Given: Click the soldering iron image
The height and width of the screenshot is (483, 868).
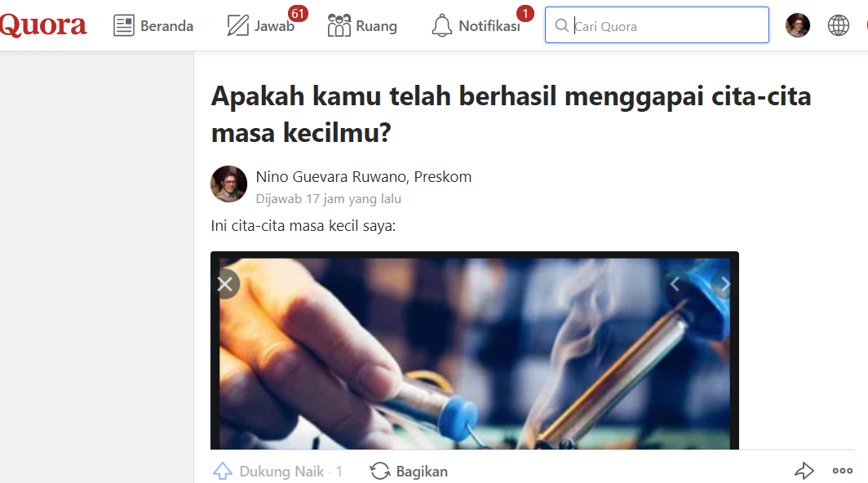Looking at the screenshot, I should (475, 353).
